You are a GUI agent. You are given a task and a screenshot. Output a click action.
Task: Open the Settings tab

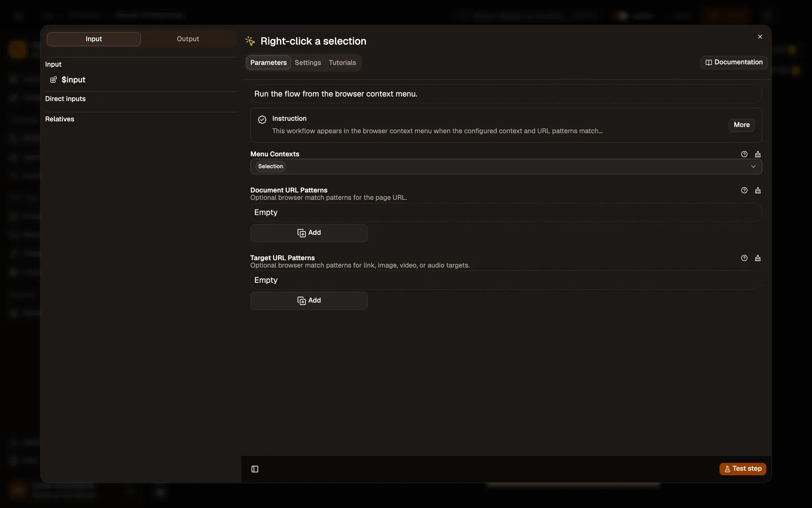(x=308, y=63)
